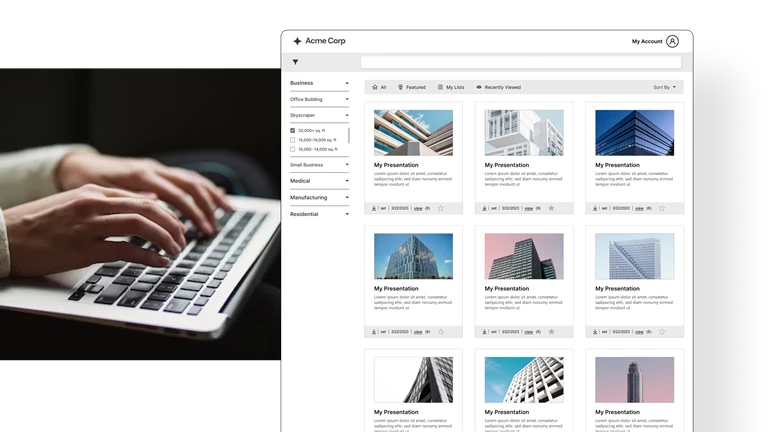Click the filter funnel icon
Screen dimensions: 768x432
pos(295,62)
